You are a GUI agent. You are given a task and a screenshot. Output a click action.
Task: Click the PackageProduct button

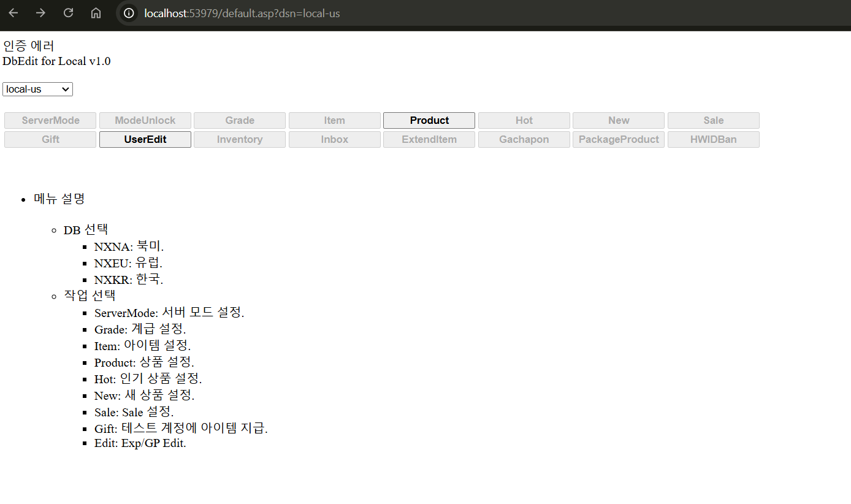619,140
